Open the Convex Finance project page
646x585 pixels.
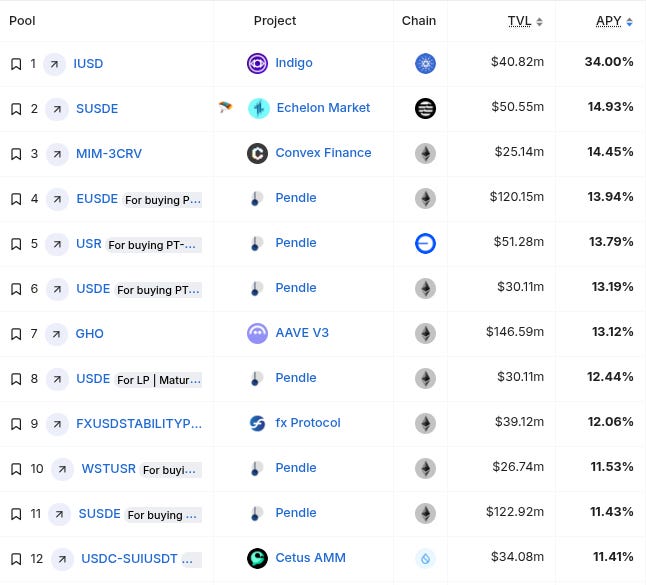pyautogui.click(x=323, y=153)
